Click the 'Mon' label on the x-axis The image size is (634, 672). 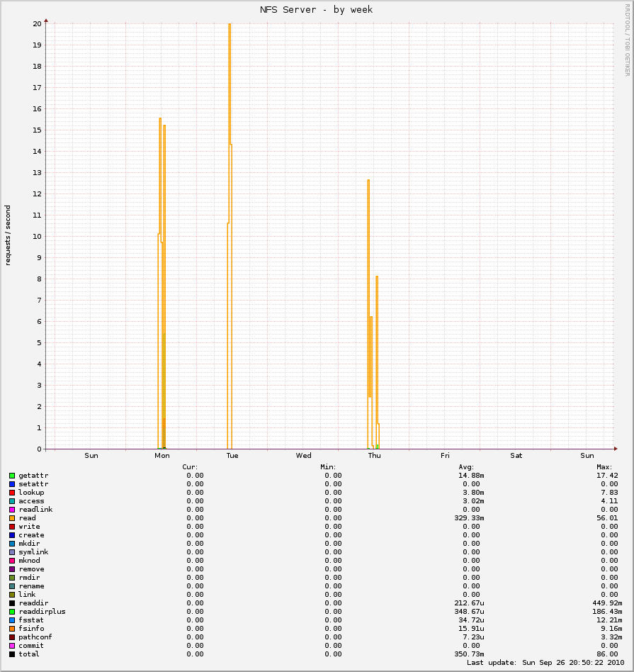[x=162, y=456]
